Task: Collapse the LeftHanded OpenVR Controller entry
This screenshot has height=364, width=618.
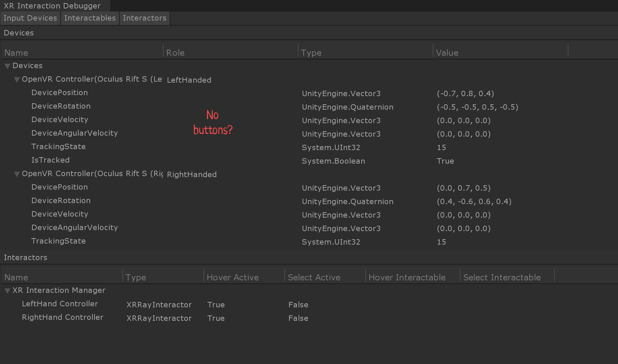Action: 17,80
